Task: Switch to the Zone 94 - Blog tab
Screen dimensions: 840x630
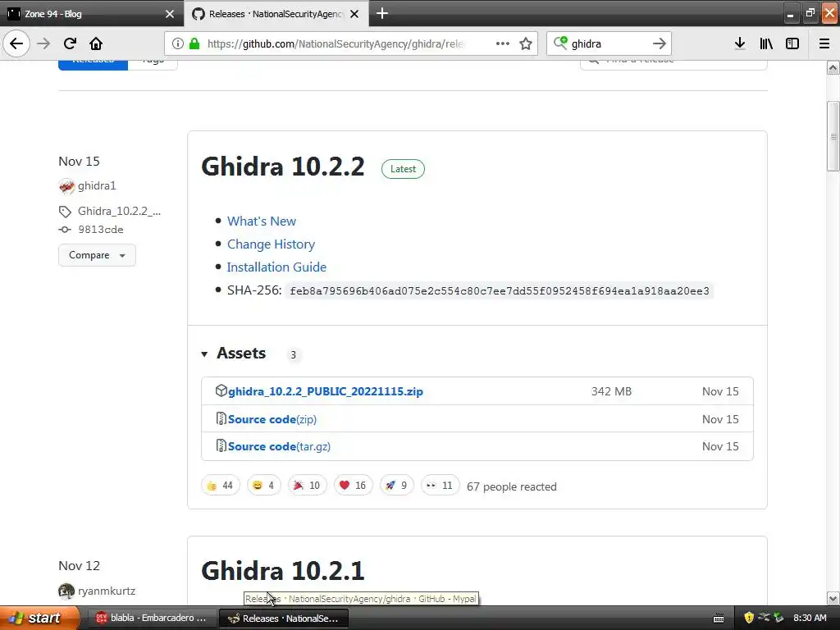Action: coord(91,13)
